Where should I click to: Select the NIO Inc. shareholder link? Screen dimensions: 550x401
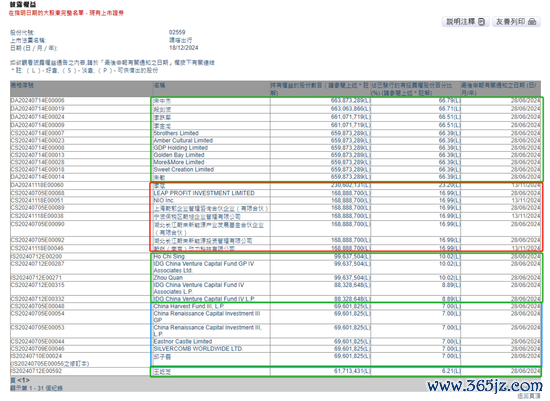164,200
